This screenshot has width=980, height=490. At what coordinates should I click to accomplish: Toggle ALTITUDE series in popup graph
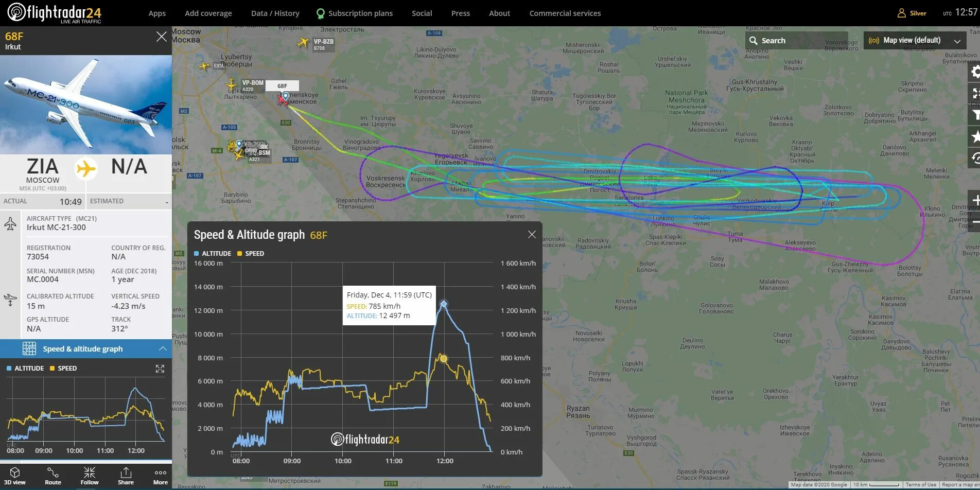click(213, 254)
